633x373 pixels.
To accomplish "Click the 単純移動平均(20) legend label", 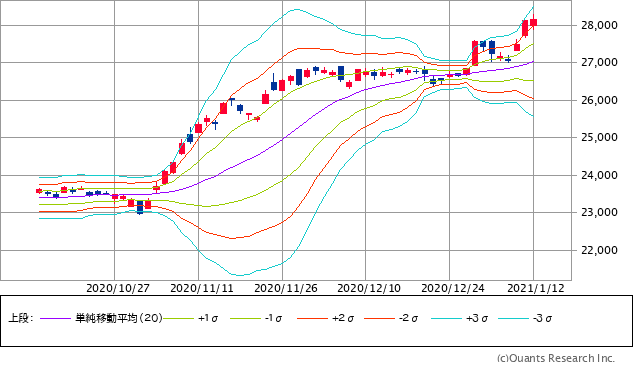I will point(119,319).
